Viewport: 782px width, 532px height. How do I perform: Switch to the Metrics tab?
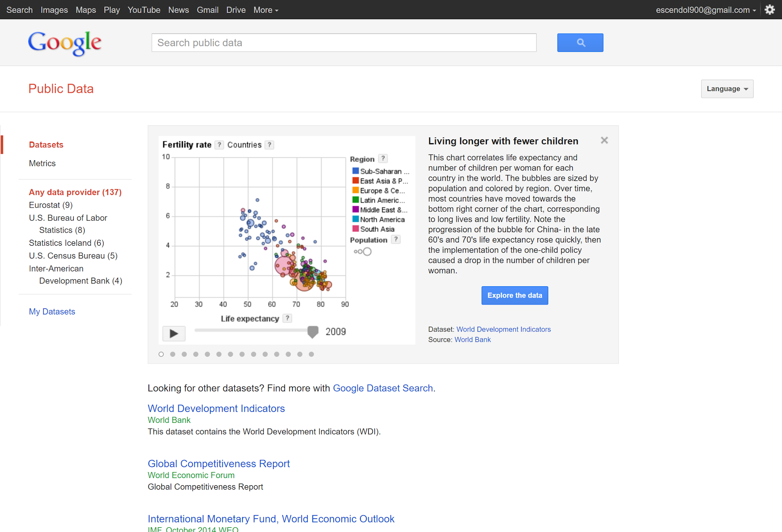[42, 163]
